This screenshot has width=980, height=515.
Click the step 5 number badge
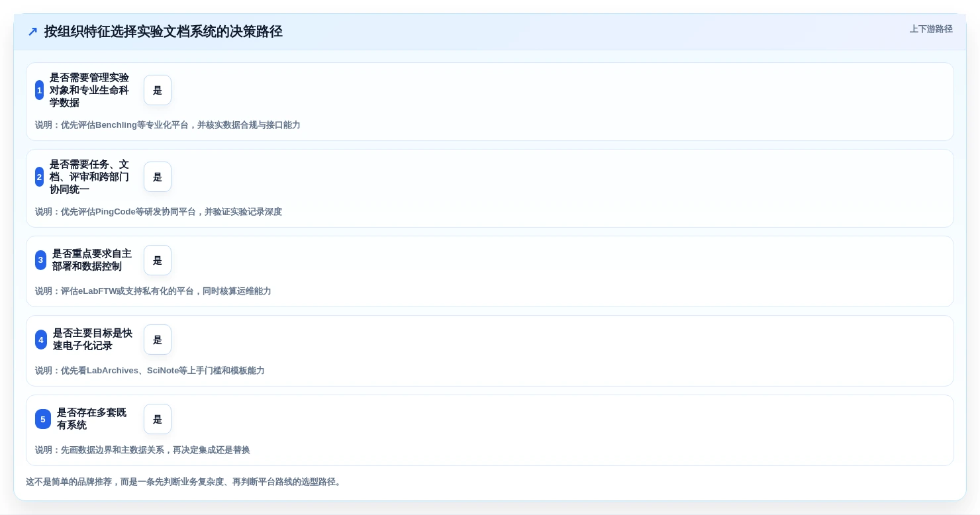43,419
